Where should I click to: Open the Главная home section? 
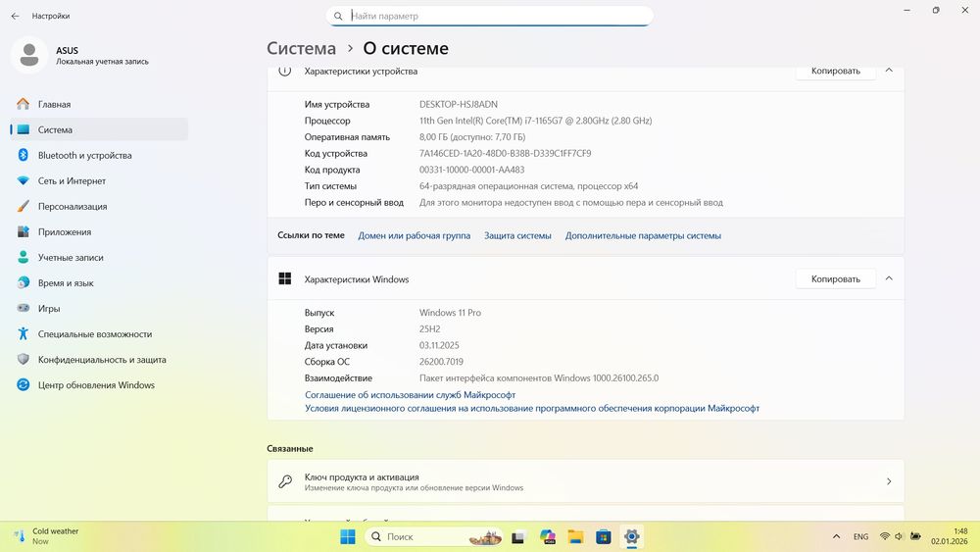point(99,104)
